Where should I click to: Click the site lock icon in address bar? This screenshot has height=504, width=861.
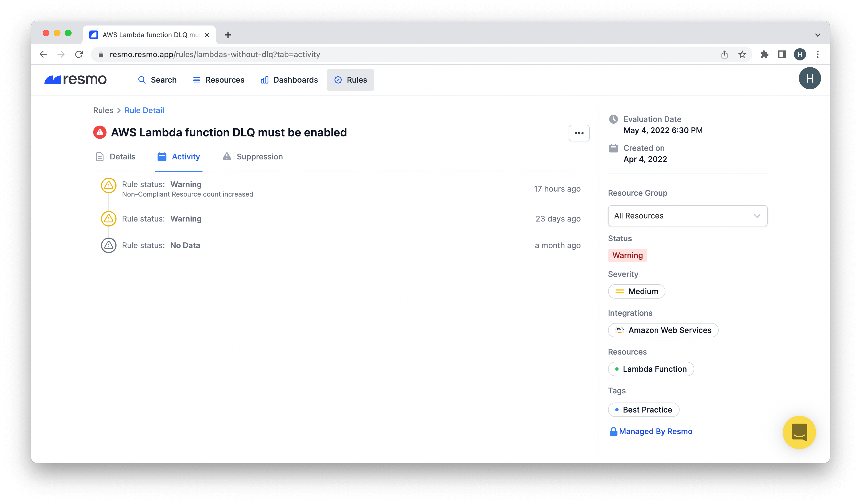point(101,54)
